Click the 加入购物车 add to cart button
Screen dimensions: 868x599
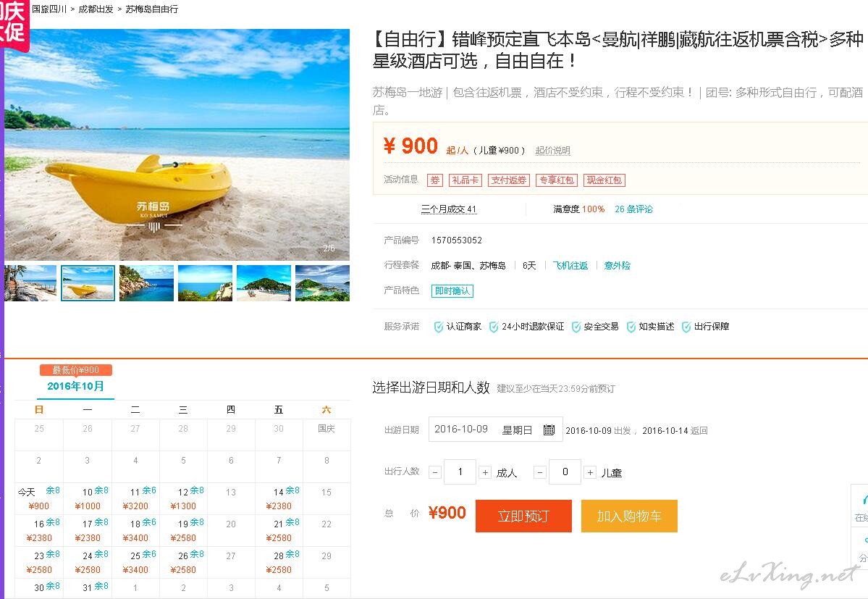click(629, 516)
